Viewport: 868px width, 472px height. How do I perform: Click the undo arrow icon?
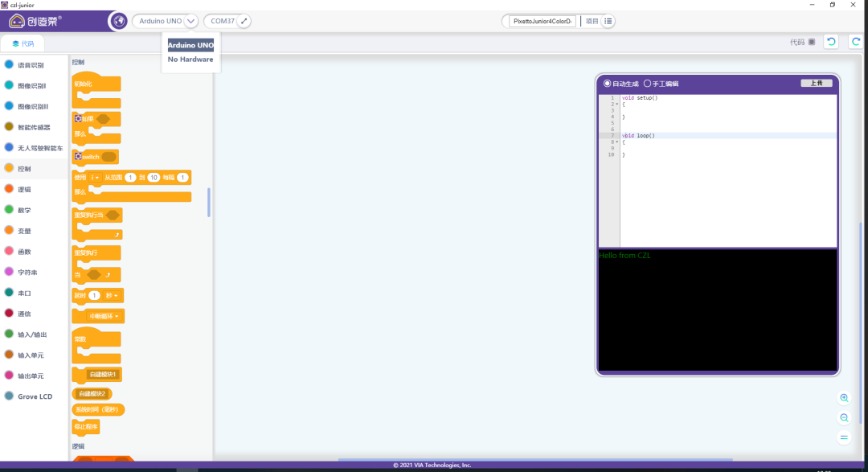click(832, 42)
